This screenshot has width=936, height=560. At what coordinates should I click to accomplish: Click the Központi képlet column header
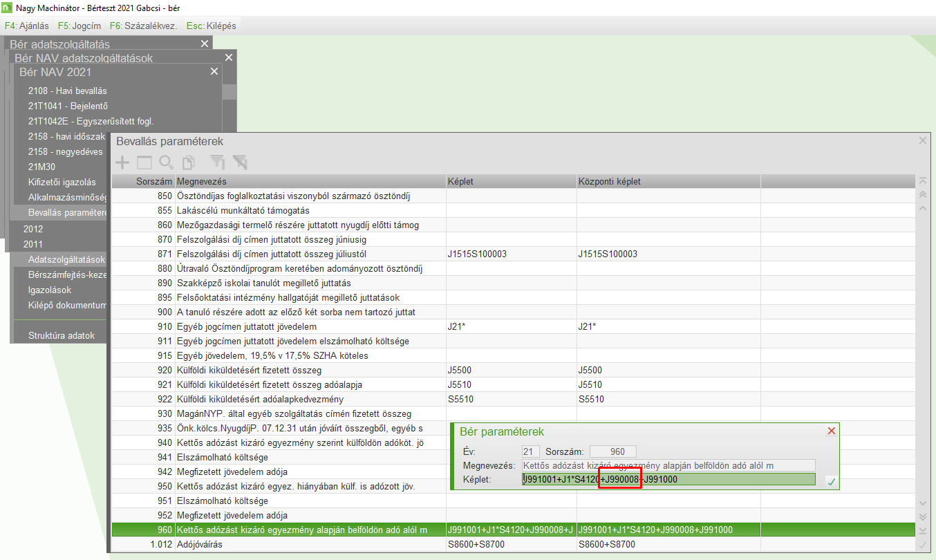point(668,181)
